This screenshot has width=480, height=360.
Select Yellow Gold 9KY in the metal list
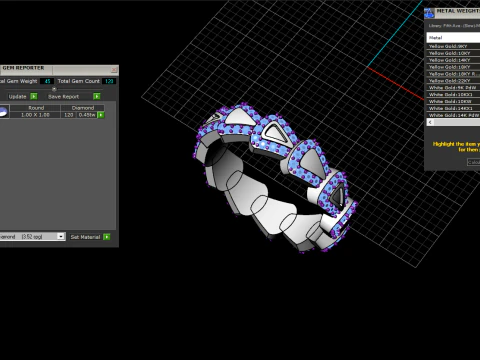point(453,46)
